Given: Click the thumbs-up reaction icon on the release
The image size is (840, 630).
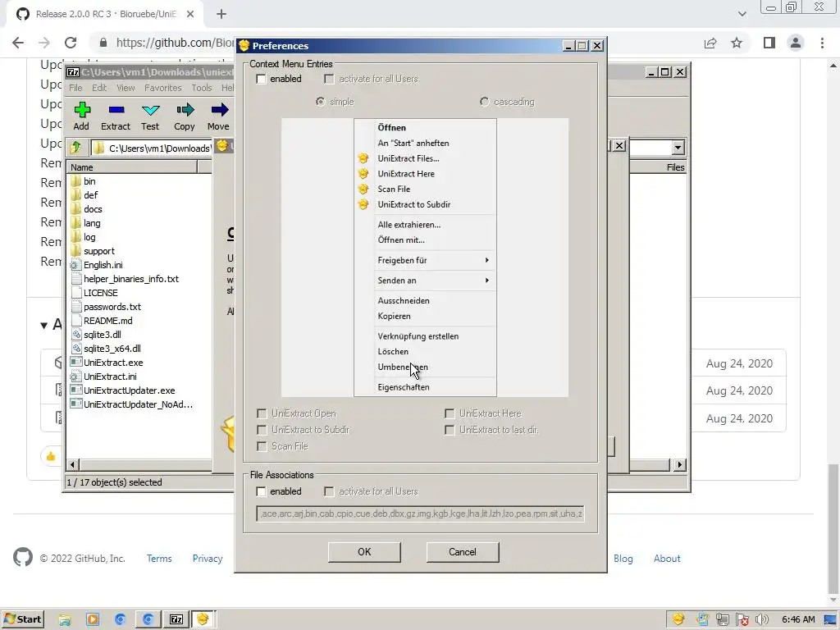Looking at the screenshot, I should [51, 456].
